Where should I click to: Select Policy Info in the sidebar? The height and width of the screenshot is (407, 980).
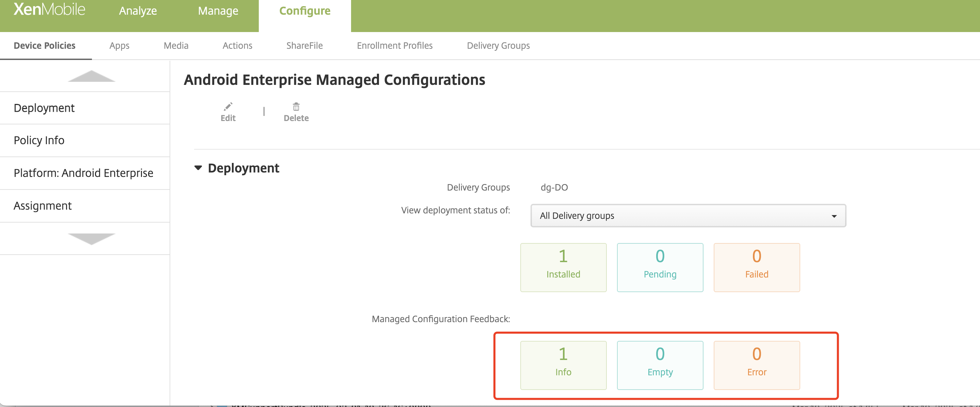(x=38, y=140)
